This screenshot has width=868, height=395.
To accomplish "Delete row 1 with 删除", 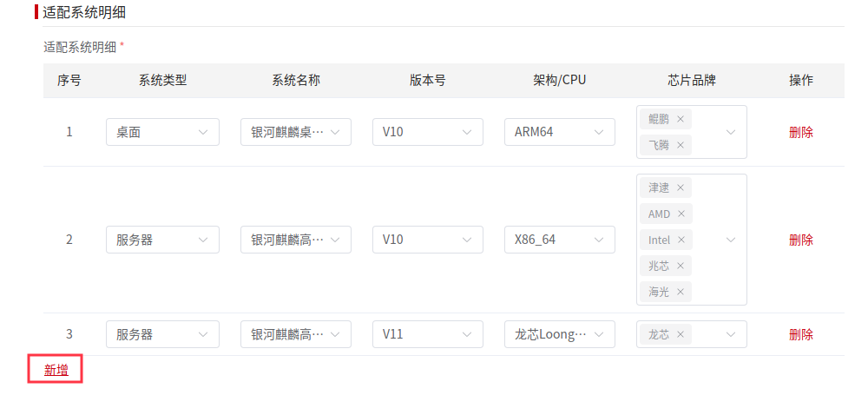I will point(801,132).
